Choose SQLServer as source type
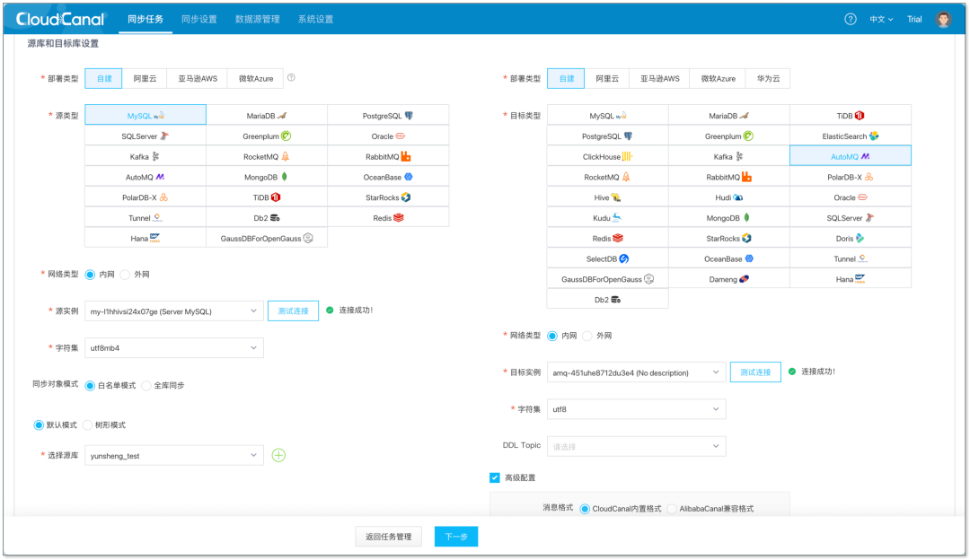The width and height of the screenshot is (970, 560). point(145,136)
